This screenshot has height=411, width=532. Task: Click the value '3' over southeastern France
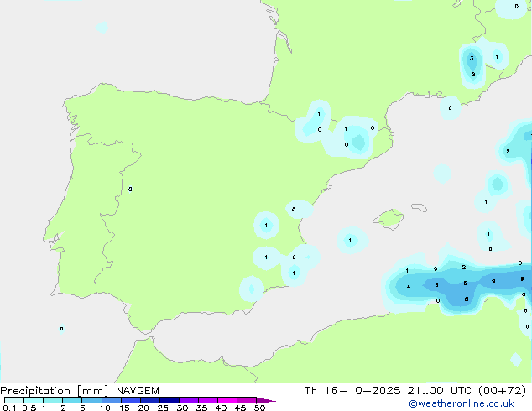tap(472, 59)
